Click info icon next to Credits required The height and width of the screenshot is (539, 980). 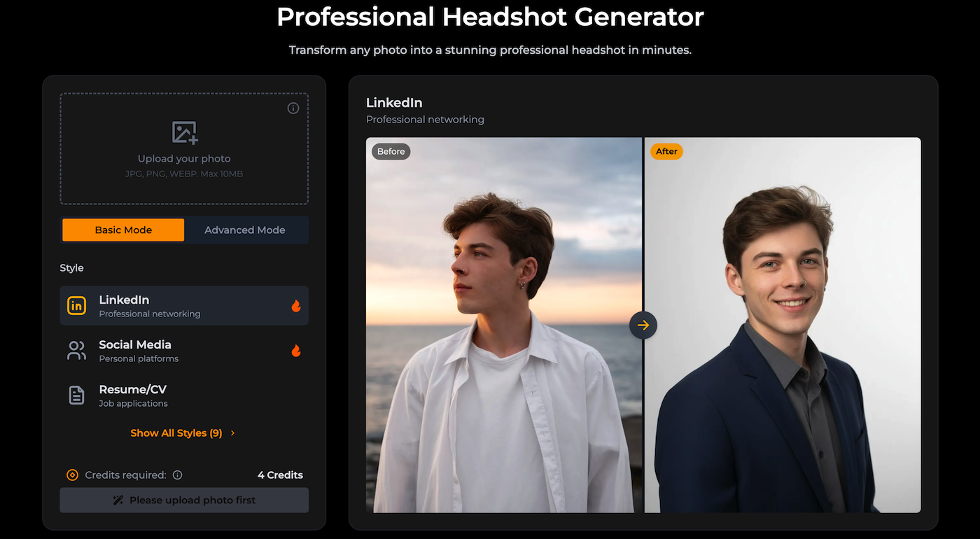[x=178, y=475]
